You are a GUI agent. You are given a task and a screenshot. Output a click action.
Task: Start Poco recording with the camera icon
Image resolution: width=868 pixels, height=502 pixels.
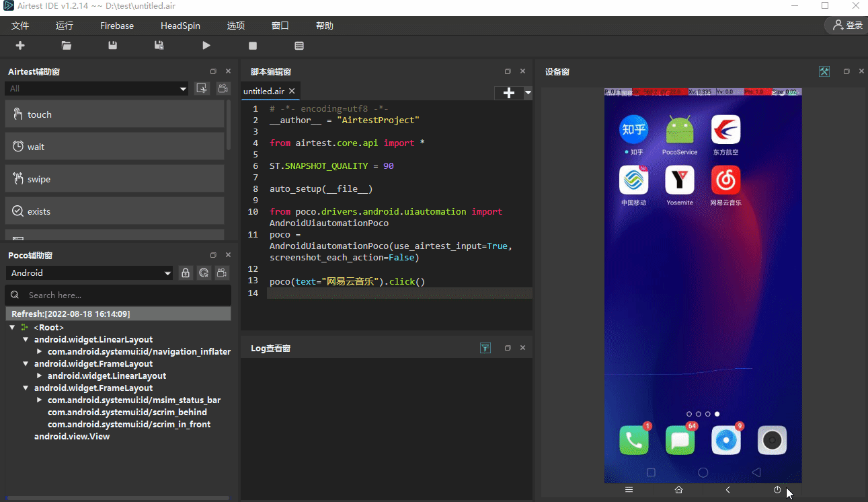click(222, 273)
